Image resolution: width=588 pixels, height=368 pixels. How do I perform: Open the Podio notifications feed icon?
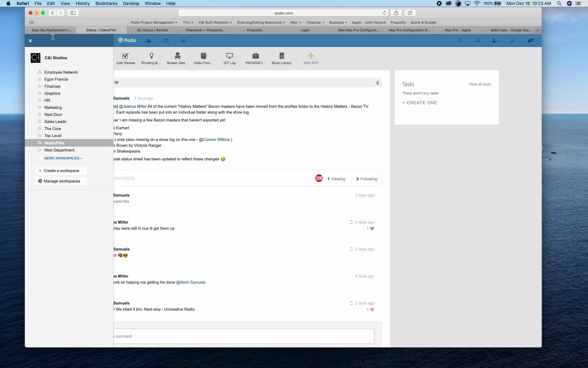512,41
